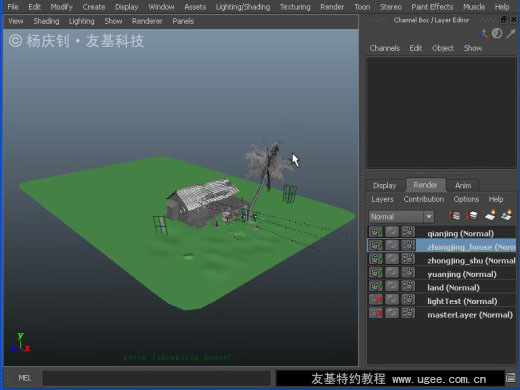The width and height of the screenshot is (520, 390).
Task: Open the viewport Shading menu
Action: pyautogui.click(x=46, y=21)
